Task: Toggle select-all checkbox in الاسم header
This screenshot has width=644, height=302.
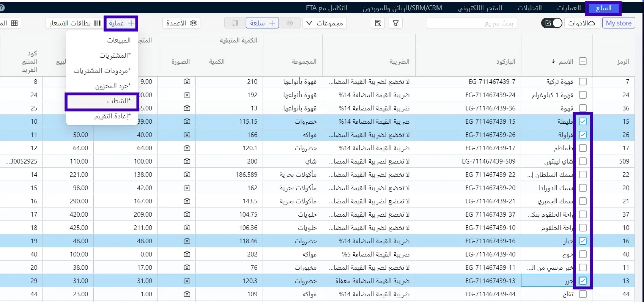Action: tap(583, 61)
